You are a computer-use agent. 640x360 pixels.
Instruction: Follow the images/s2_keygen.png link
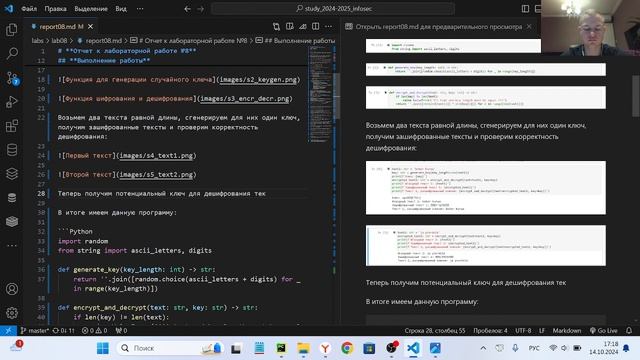[x=258, y=80]
